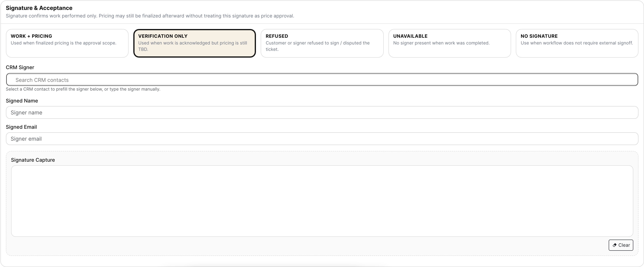Select the WORK + PRICING signature option

67,43
